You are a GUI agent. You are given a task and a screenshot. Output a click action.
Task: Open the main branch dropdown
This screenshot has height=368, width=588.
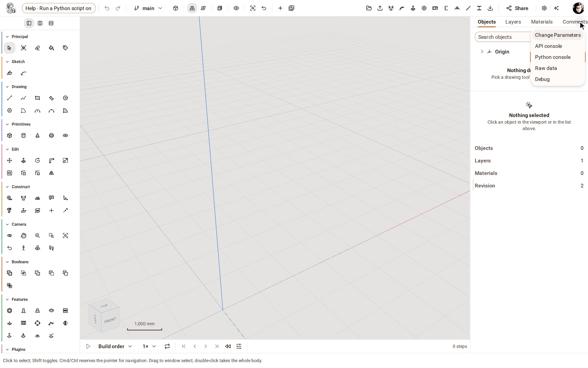click(148, 8)
